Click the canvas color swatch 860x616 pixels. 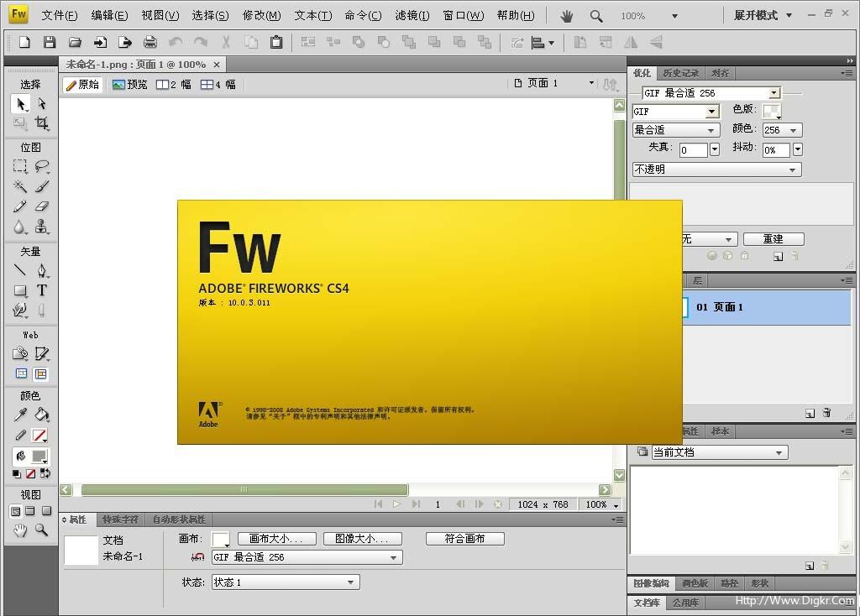(x=221, y=540)
